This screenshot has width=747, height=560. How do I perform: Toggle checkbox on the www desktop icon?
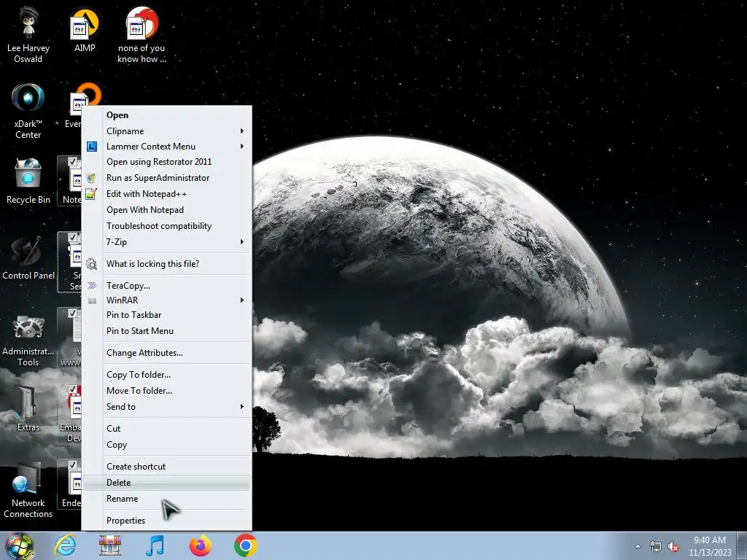click(x=72, y=313)
